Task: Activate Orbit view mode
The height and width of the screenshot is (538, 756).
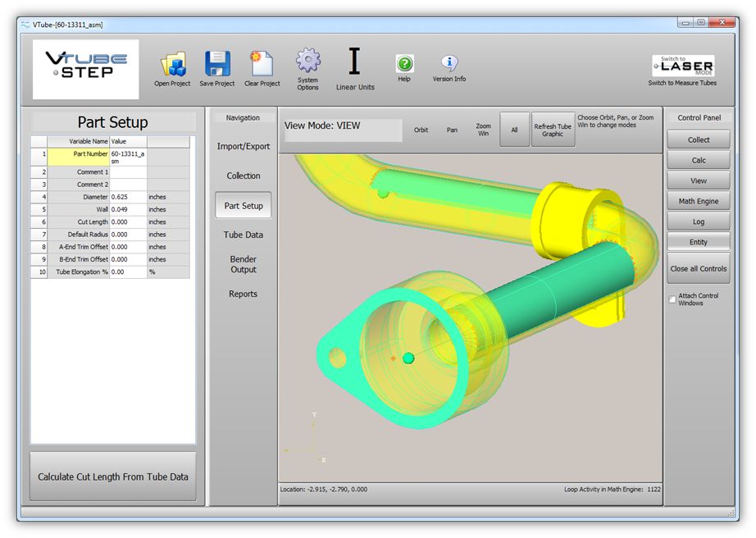Action: 421,130
